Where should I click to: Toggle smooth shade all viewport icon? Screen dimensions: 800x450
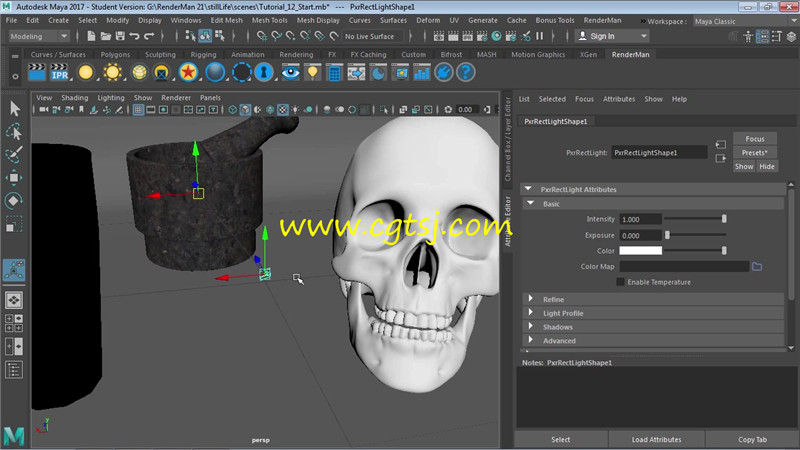pyautogui.click(x=245, y=110)
